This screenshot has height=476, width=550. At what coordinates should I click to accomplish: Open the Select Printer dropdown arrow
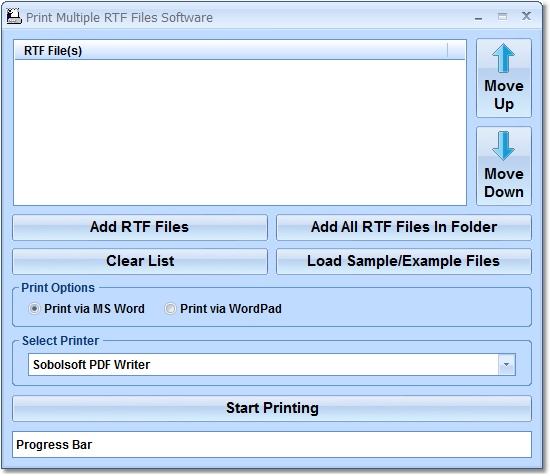point(507,364)
